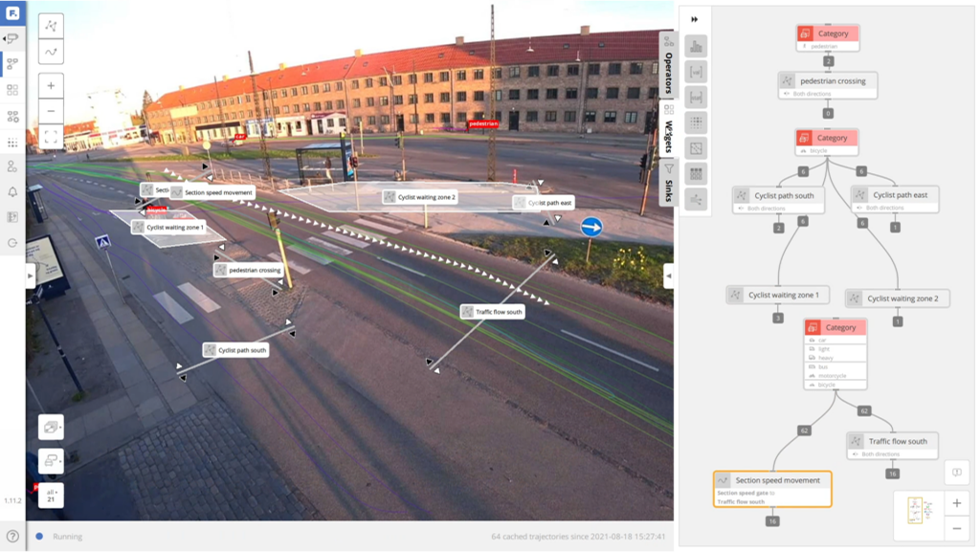Switch to the Operators tab
The width and height of the screenshot is (980, 552).
coord(668,66)
